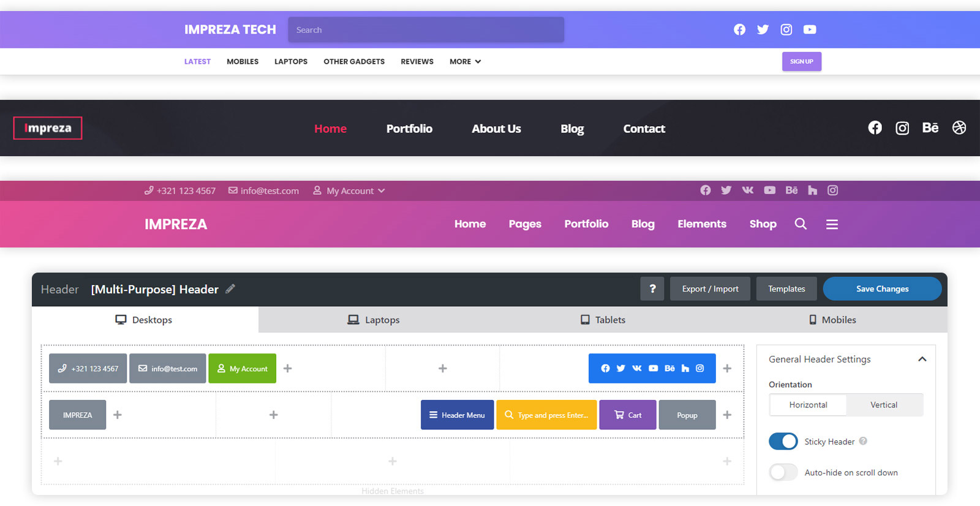
Task: Open the Export / Import button
Action: point(710,289)
